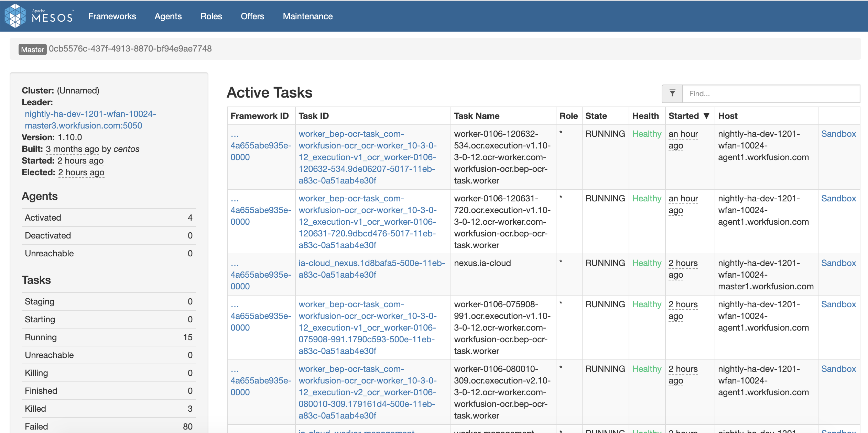
Task: Click the Started '2 hours ago' timestamp in sidebar
Action: (80, 160)
